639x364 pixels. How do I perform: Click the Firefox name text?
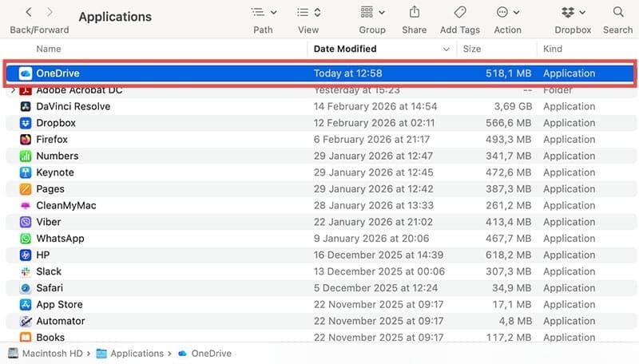[x=52, y=139]
